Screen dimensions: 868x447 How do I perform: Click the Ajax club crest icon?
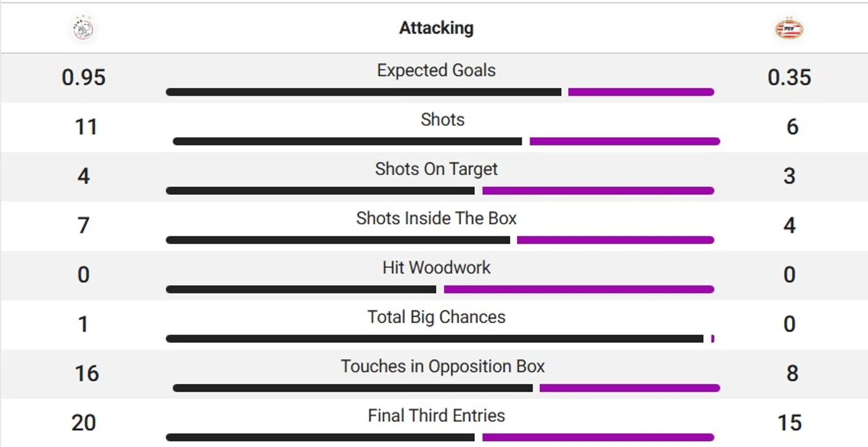click(83, 28)
